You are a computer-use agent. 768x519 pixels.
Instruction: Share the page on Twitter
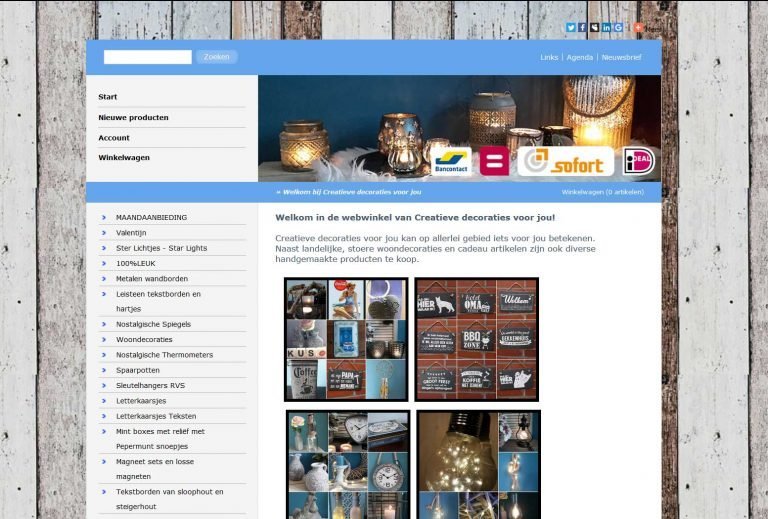click(x=571, y=27)
